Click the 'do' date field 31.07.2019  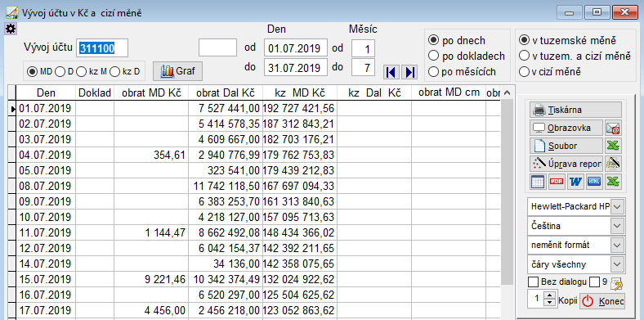[x=296, y=67]
